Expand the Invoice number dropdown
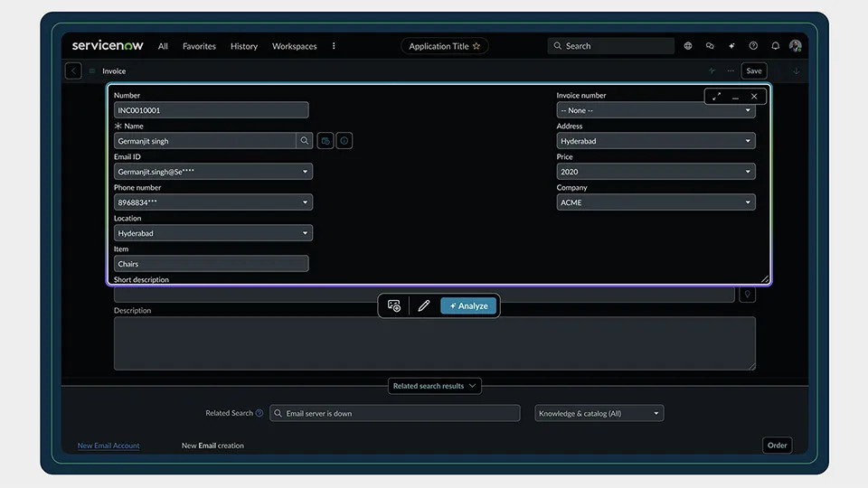 (x=656, y=110)
